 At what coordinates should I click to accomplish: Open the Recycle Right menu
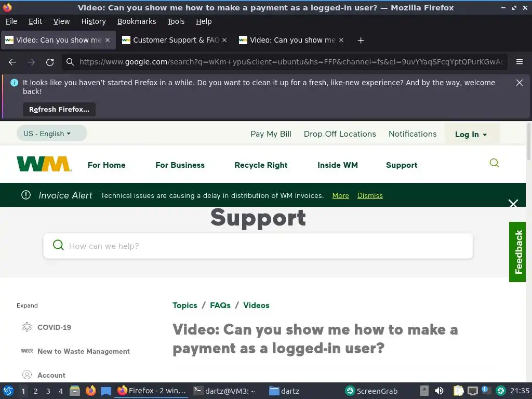click(x=261, y=165)
